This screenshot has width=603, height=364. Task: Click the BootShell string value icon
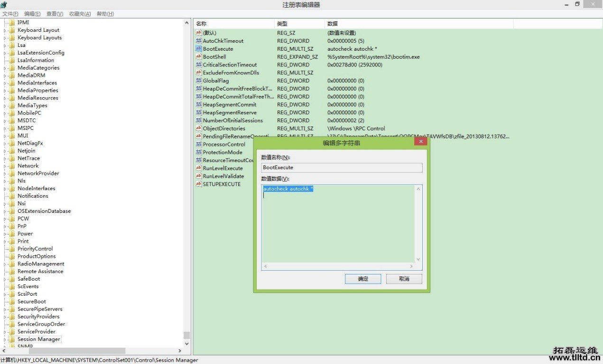[x=199, y=57]
